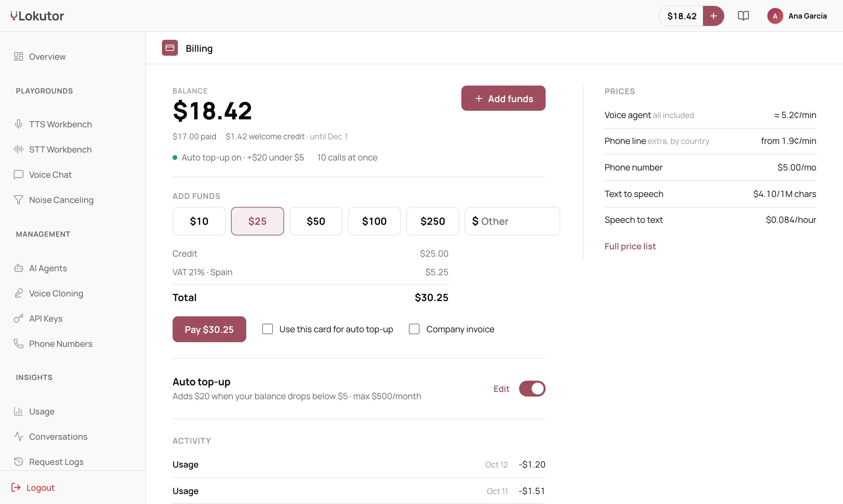Select the $50 amount
This screenshot has width=843, height=504.
(316, 221)
